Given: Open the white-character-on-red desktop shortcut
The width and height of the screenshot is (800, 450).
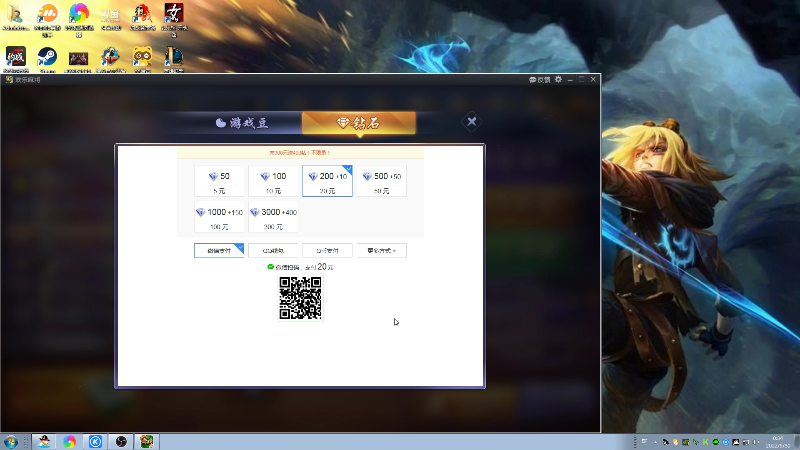Looking at the screenshot, I should point(174,19).
